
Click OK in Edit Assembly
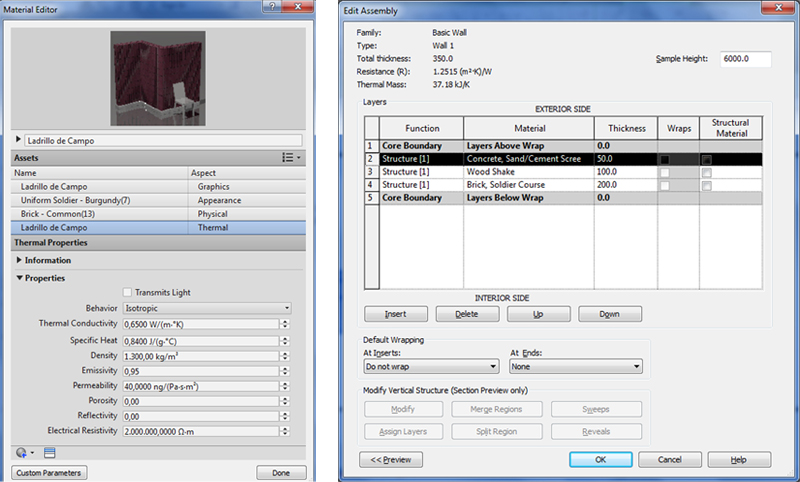coord(601,460)
